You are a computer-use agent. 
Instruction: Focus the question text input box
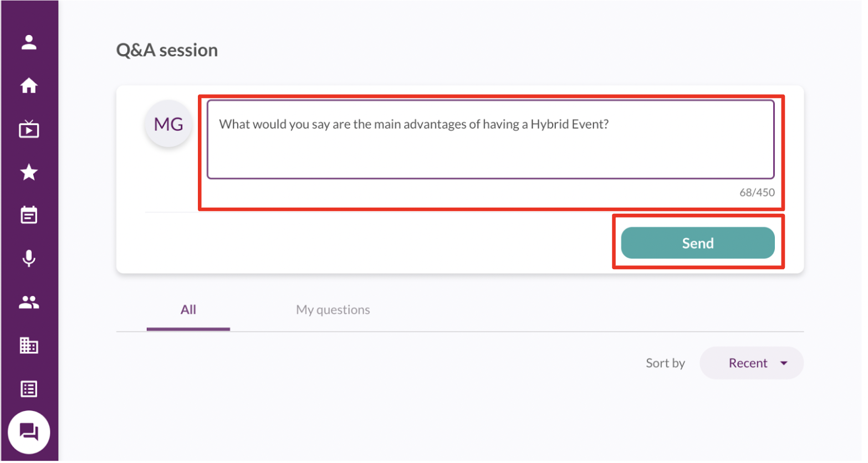pyautogui.click(x=490, y=140)
